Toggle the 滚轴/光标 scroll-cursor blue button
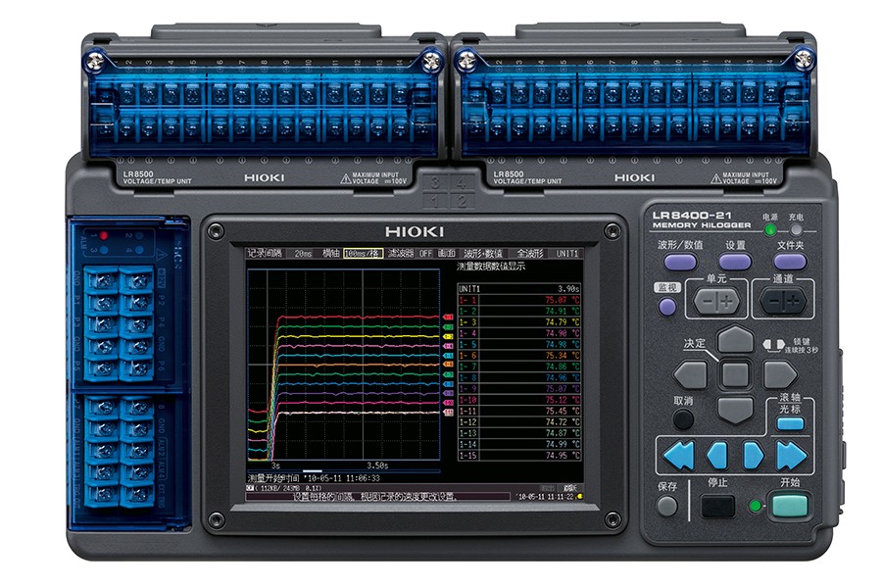This screenshot has height=588, width=882. pyautogui.click(x=790, y=423)
